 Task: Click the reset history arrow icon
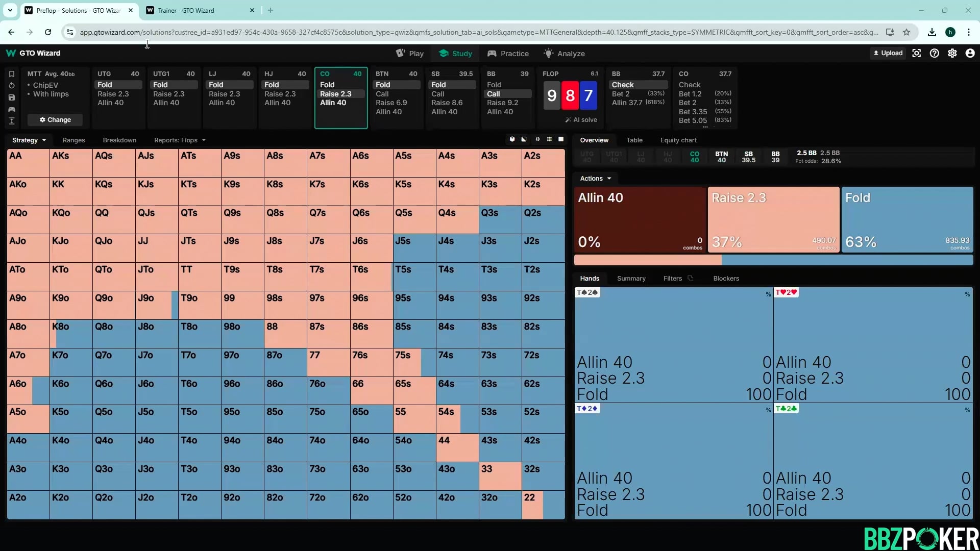tap(12, 86)
